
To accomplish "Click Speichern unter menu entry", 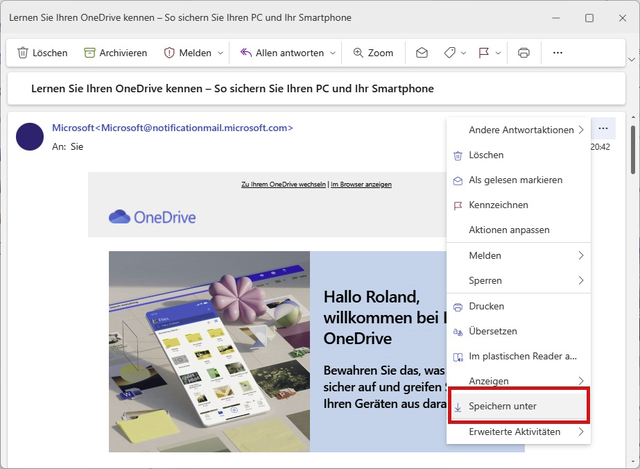I will tap(519, 406).
